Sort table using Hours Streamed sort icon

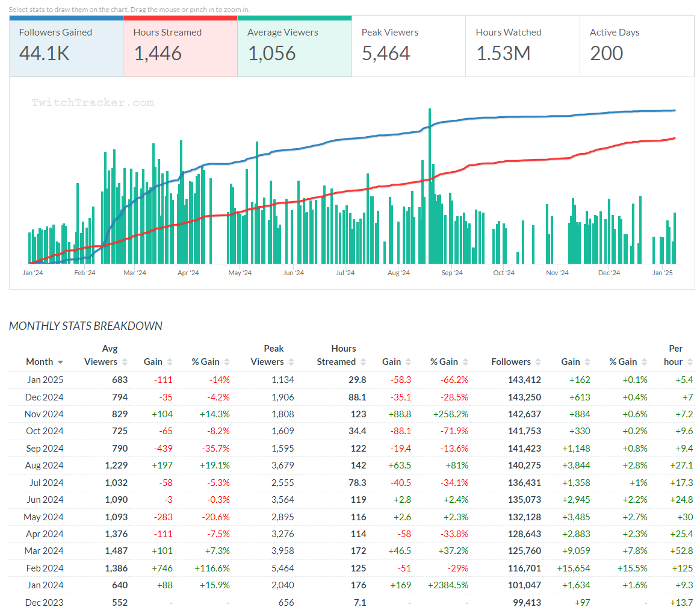point(364,362)
